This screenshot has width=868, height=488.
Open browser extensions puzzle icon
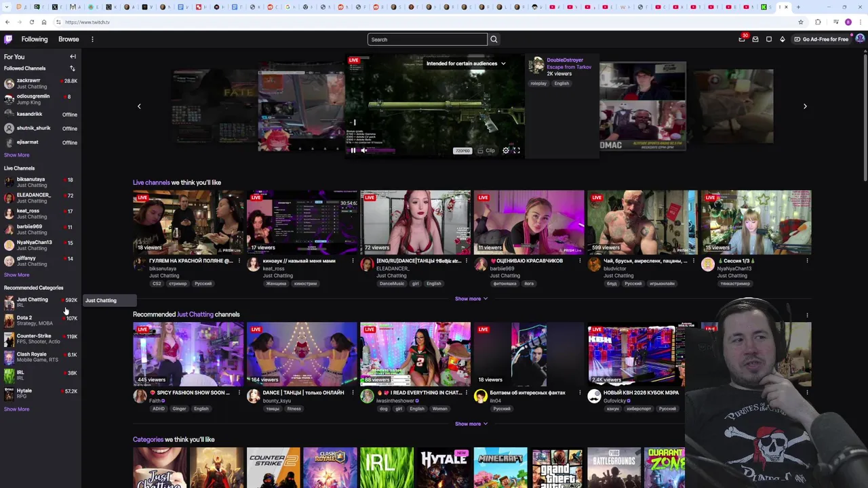(818, 22)
